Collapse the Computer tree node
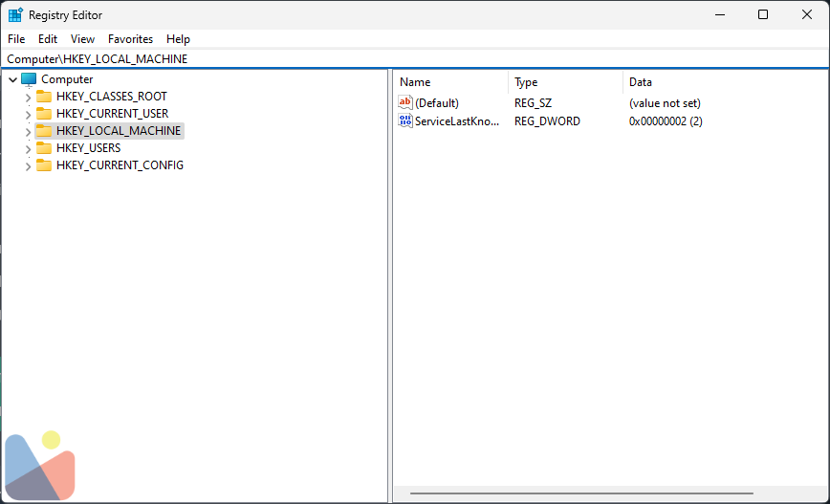 pos(12,79)
